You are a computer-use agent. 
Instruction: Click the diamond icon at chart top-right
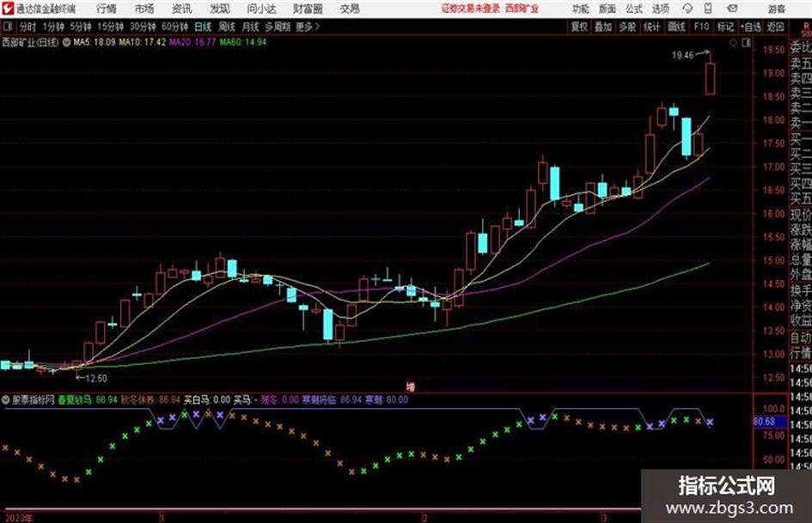[733, 43]
